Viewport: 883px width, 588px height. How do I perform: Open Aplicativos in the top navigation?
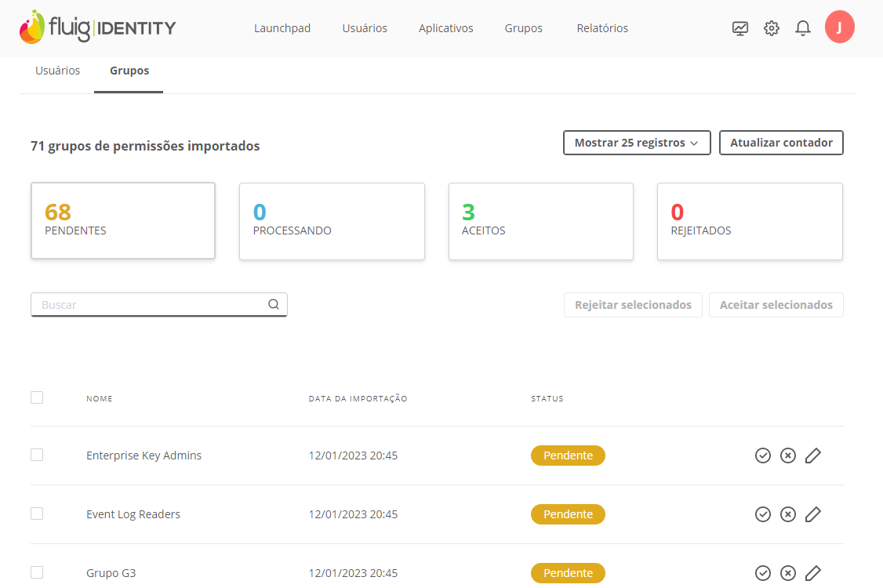coord(446,28)
